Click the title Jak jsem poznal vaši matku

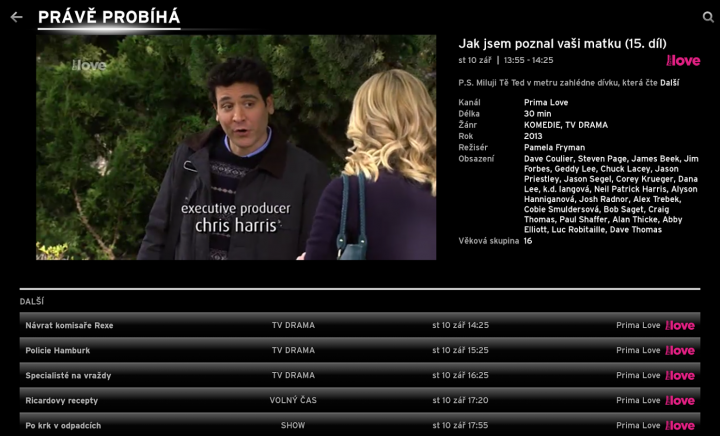pos(562,44)
